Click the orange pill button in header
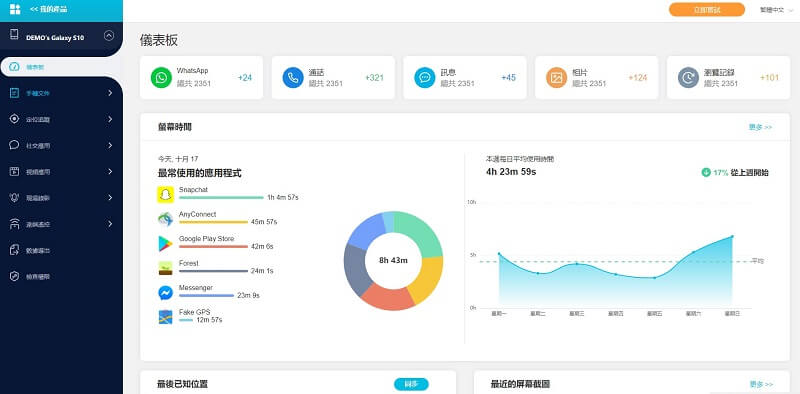 (707, 10)
